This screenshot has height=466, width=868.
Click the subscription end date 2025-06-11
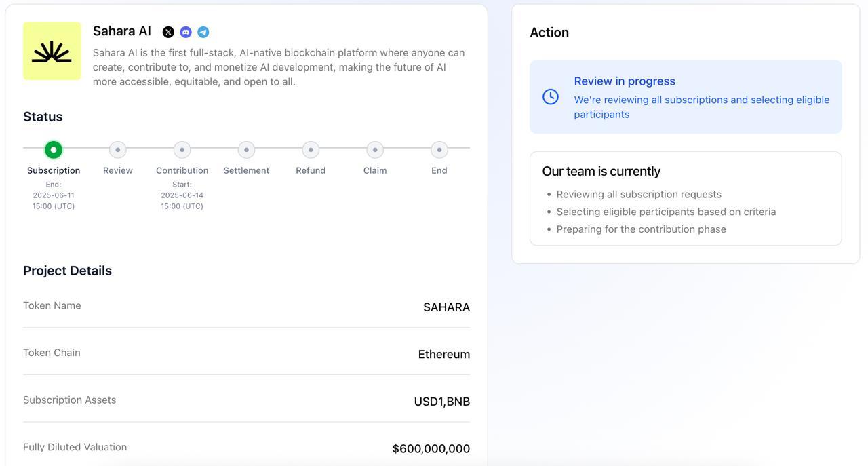tap(54, 195)
